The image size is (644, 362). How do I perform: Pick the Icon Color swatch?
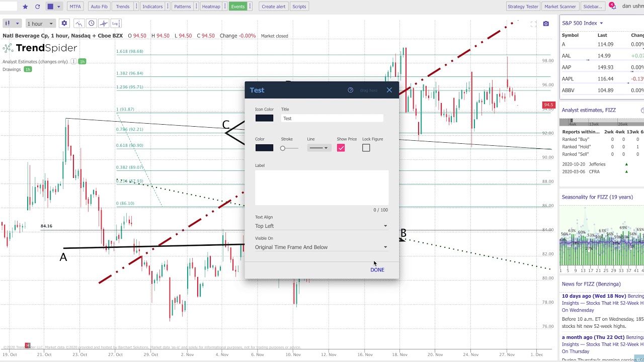point(264,118)
